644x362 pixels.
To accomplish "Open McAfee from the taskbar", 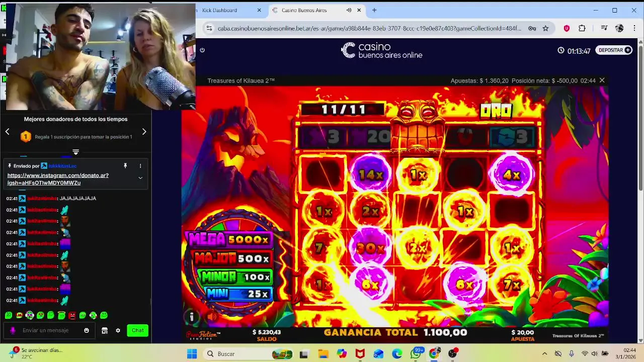I will (x=360, y=354).
